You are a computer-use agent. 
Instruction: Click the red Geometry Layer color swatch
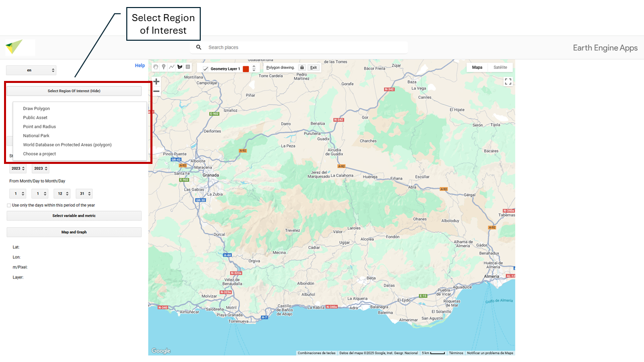pyautogui.click(x=246, y=68)
